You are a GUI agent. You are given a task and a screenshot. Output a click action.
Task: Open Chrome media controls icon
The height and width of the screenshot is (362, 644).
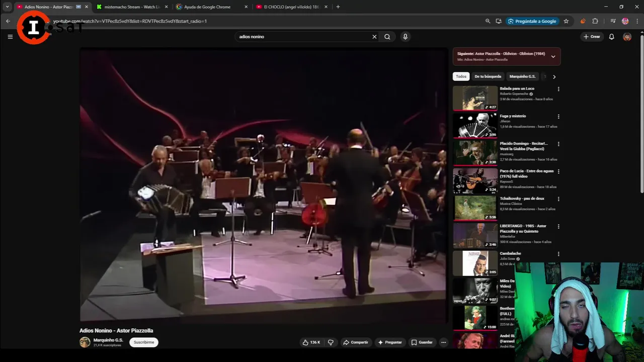[613, 21]
